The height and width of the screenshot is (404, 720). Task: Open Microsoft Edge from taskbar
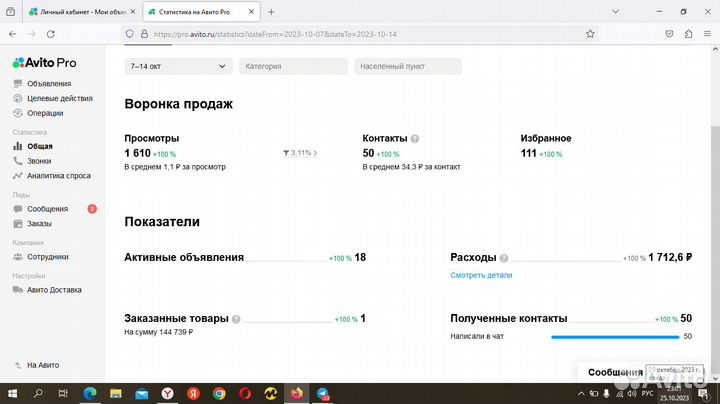coord(90,393)
